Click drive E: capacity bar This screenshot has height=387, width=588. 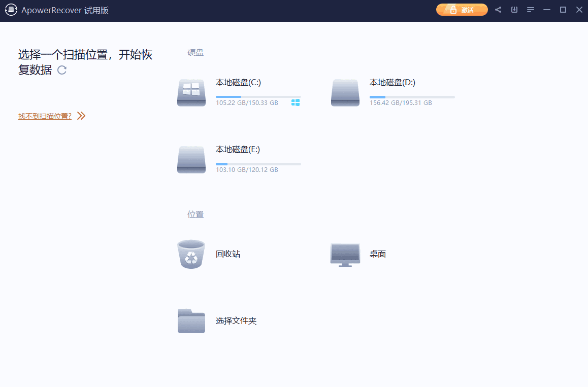(258, 163)
